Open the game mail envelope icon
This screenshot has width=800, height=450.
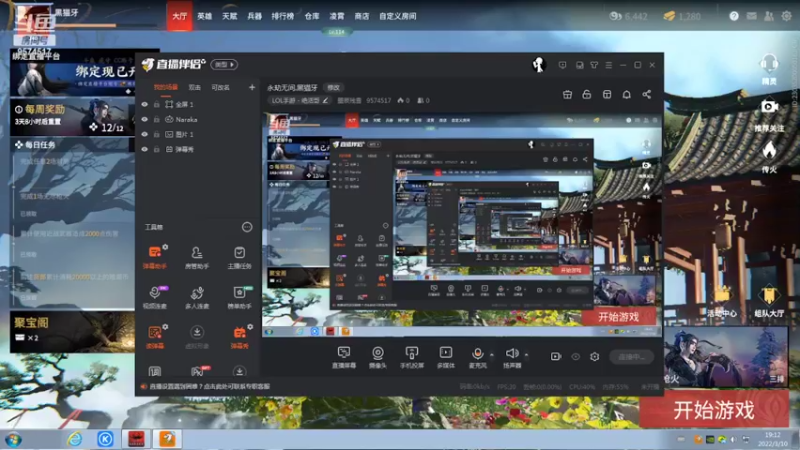752,16
